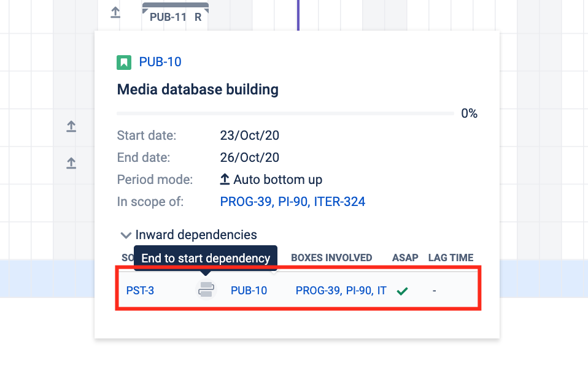Select the PUB-11 bar on the timeline

tap(176, 17)
